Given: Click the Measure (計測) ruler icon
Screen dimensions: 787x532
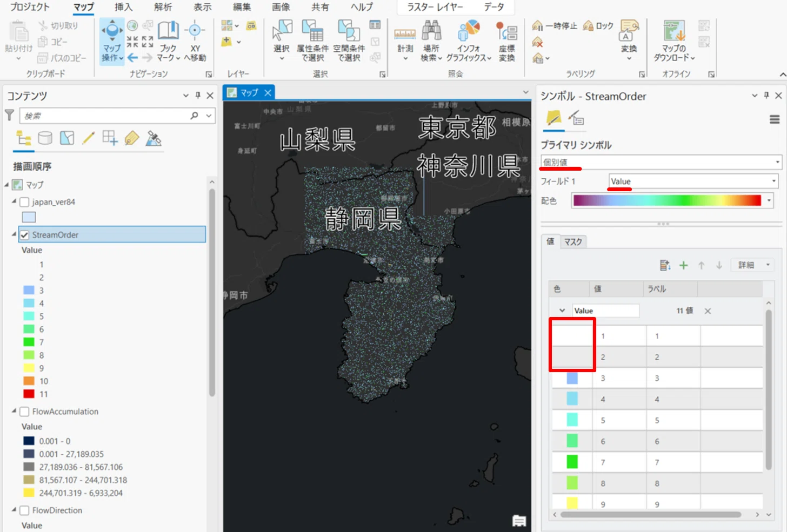Looking at the screenshot, I should pos(405,34).
